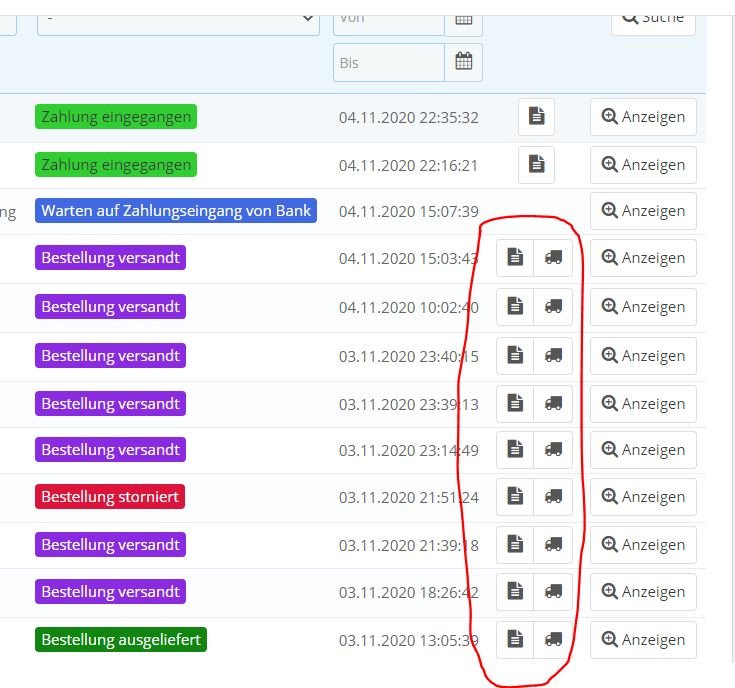Click Anzeigen for order 03.11.2020 23:14:49
This screenshot has width=735, height=688.
tap(643, 450)
